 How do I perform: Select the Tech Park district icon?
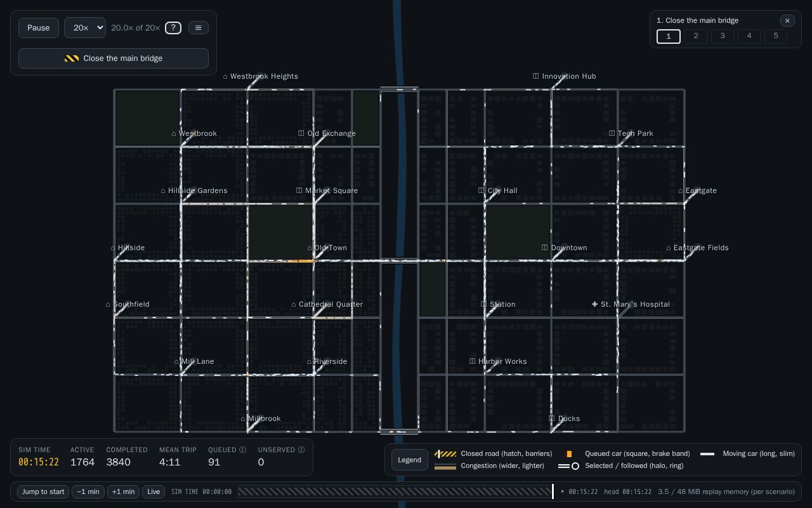(x=612, y=133)
